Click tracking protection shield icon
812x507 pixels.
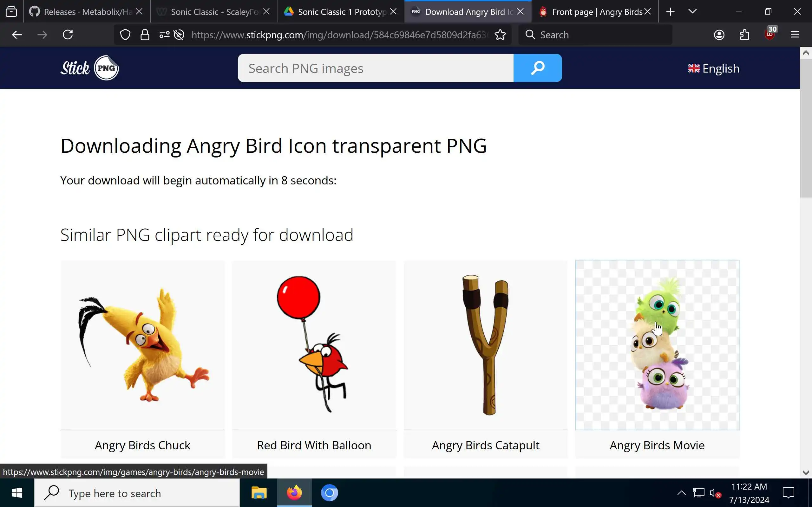click(125, 35)
